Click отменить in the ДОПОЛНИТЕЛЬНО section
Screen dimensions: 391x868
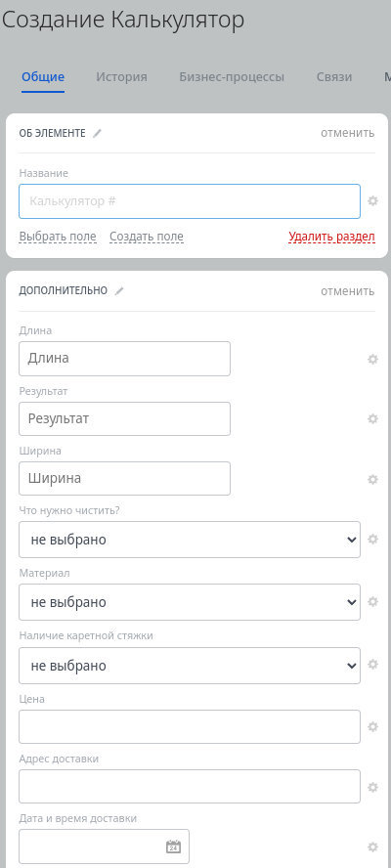pyautogui.click(x=347, y=290)
